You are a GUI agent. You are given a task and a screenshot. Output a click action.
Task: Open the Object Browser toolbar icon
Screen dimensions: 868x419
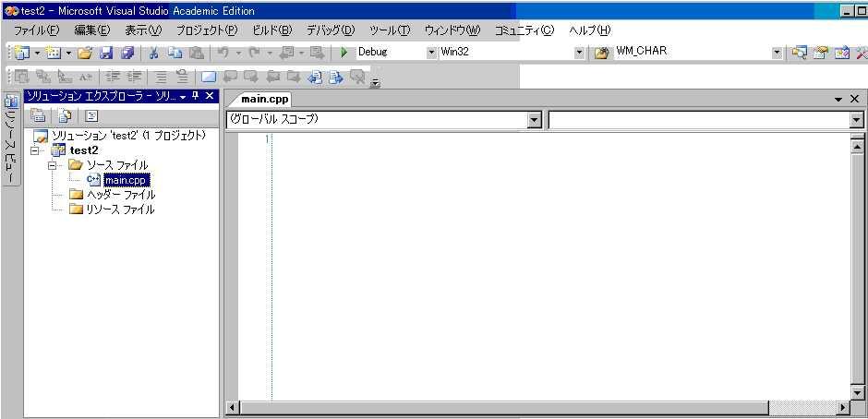842,53
